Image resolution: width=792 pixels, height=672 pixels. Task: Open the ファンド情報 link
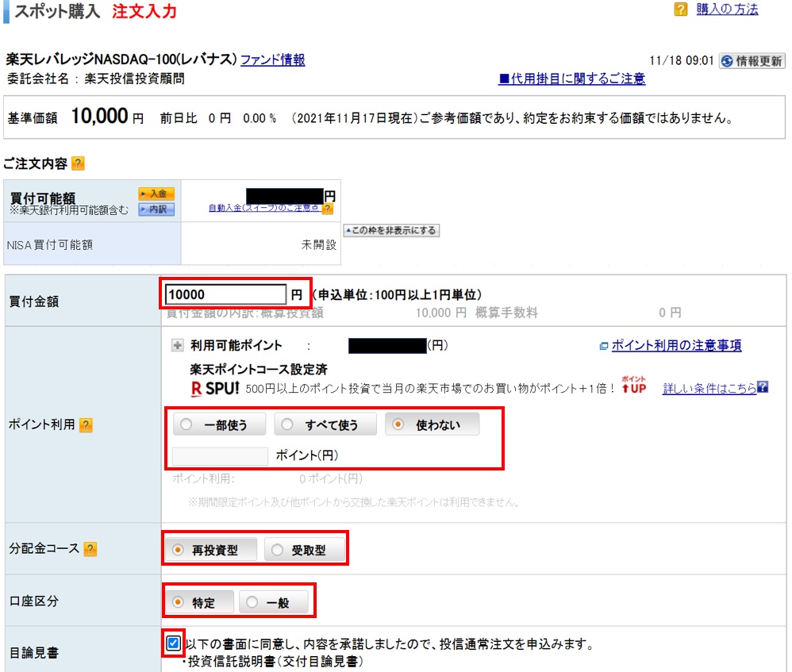click(x=273, y=60)
